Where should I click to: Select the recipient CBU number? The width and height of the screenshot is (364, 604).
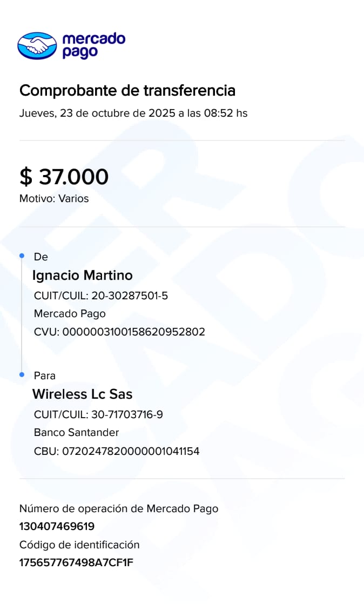pos(131,451)
